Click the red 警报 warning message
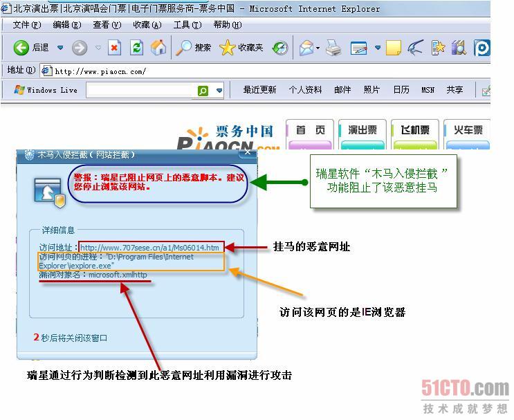This screenshot has width=514, height=420. click(158, 182)
